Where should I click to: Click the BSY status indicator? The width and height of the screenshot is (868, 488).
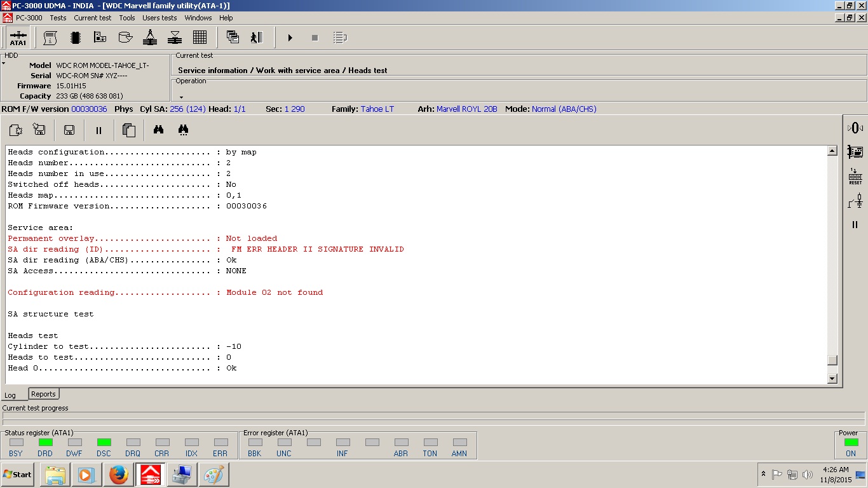16,442
